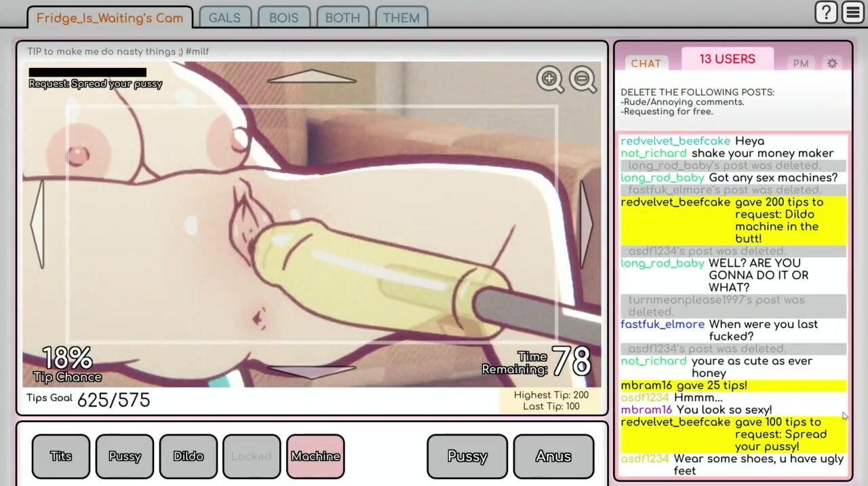Show the 13 USERS list tab

(727, 59)
